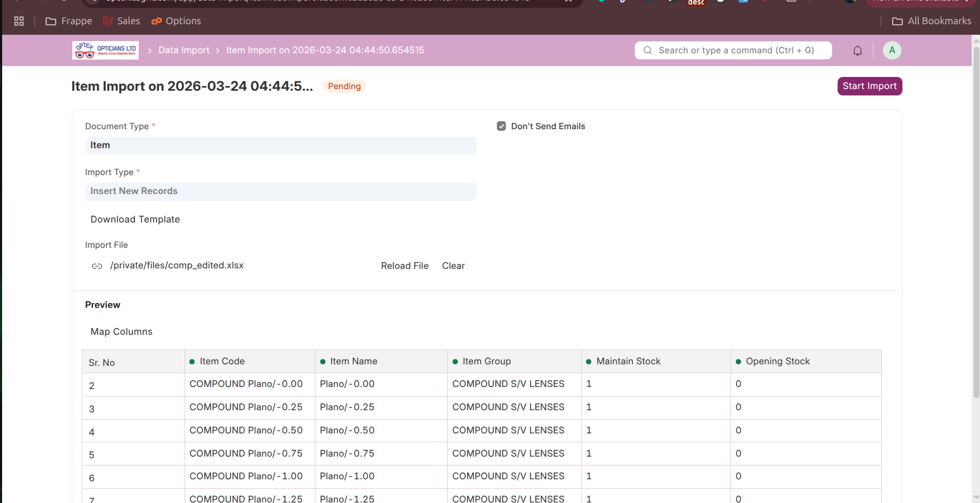
Task: Go to Data Import breadcrumb
Action: click(x=184, y=50)
